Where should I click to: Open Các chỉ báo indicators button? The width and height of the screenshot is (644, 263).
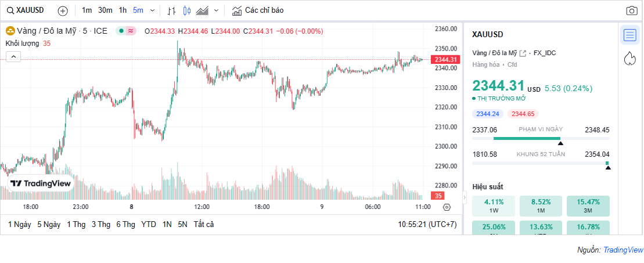pyautogui.click(x=258, y=10)
